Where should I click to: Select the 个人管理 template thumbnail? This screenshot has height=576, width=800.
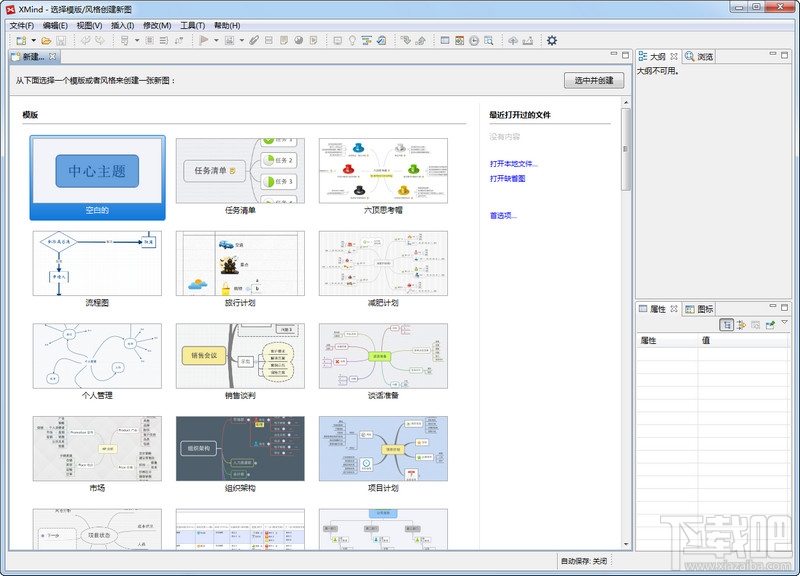point(97,356)
